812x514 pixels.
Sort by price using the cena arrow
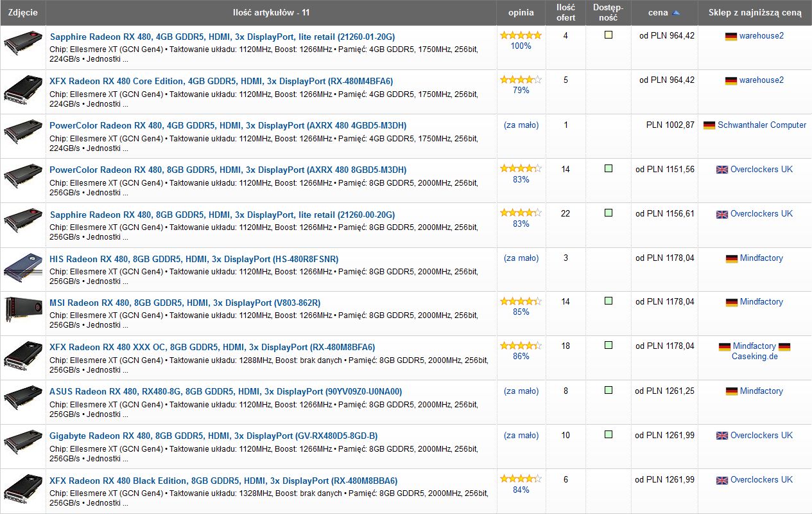tap(676, 13)
